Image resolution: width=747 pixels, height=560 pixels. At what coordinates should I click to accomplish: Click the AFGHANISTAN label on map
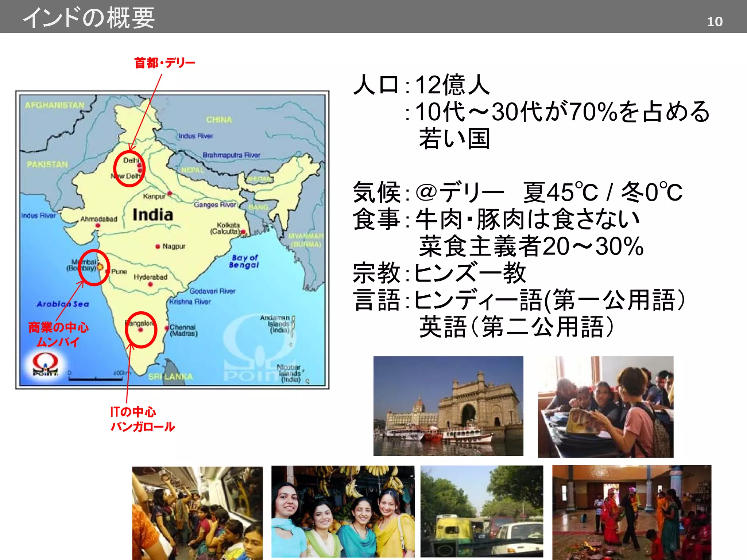pos(55,105)
